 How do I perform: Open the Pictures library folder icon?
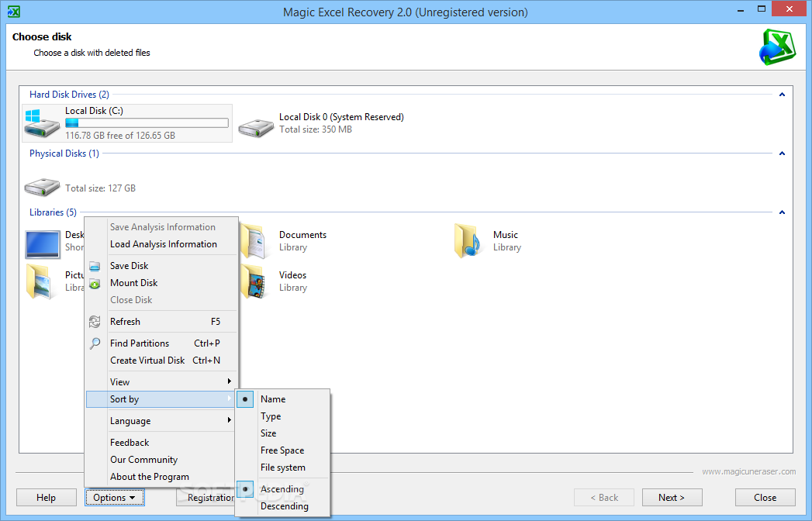pyautogui.click(x=41, y=281)
